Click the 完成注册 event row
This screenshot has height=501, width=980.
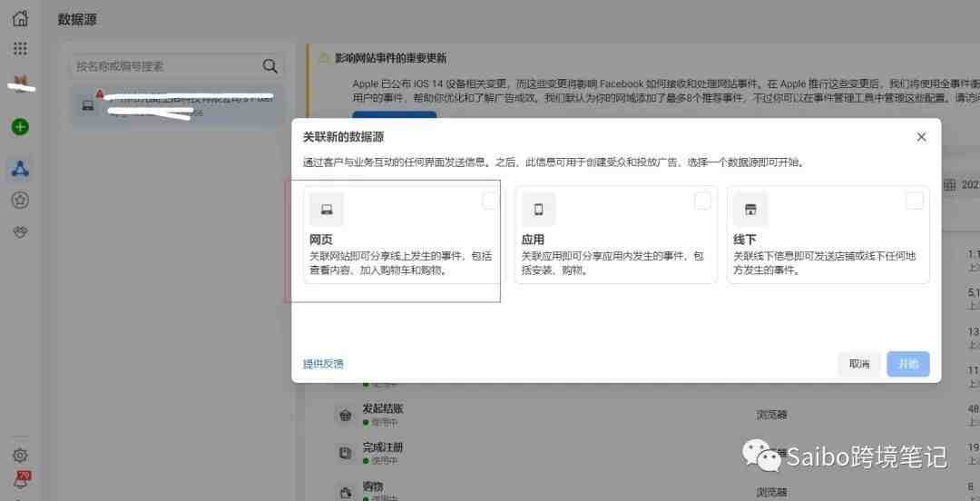coord(642,453)
